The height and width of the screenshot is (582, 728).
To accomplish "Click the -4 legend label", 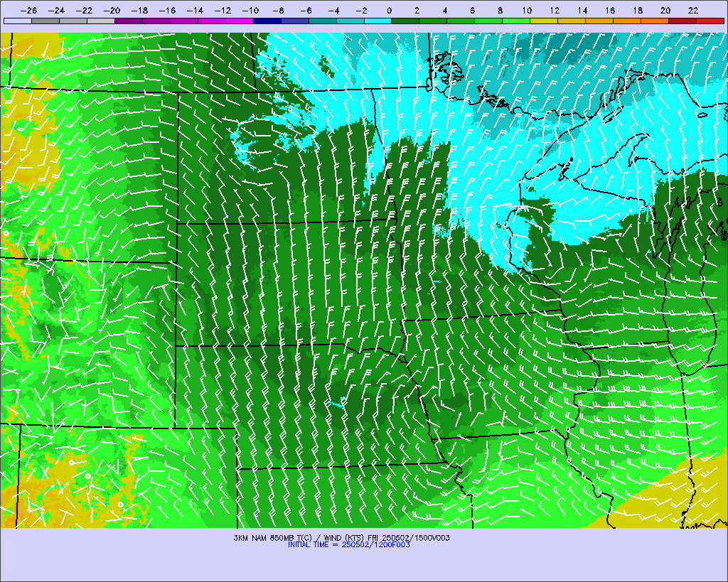I will 333,10.
